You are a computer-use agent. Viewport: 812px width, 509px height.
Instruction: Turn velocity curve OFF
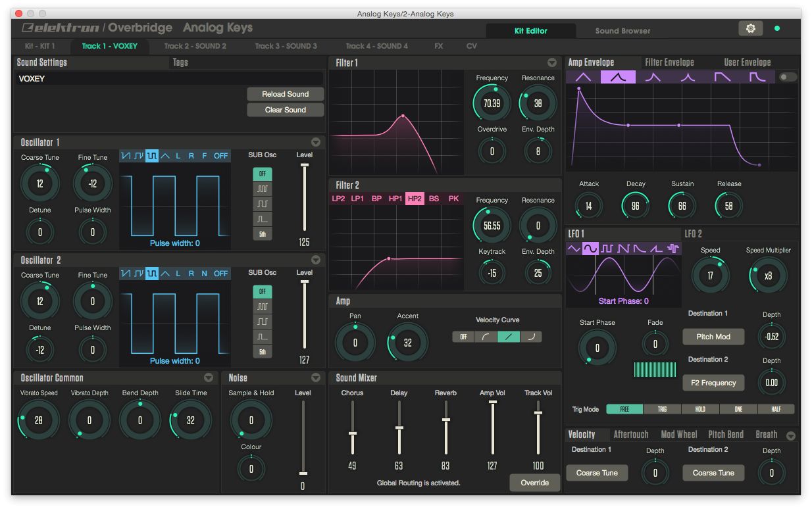[463, 337]
